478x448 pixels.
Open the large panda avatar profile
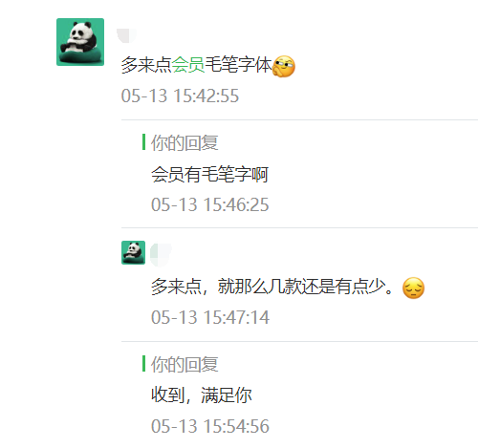80,42
